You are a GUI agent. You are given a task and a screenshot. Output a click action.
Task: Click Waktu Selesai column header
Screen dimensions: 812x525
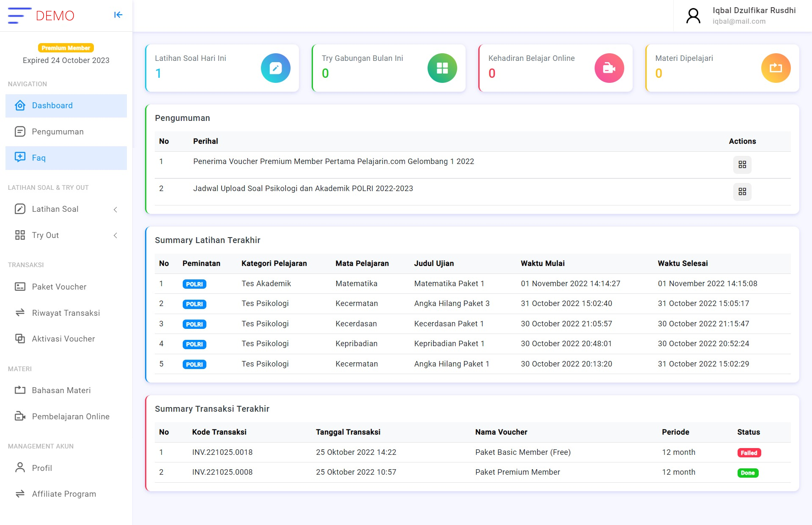(x=683, y=263)
